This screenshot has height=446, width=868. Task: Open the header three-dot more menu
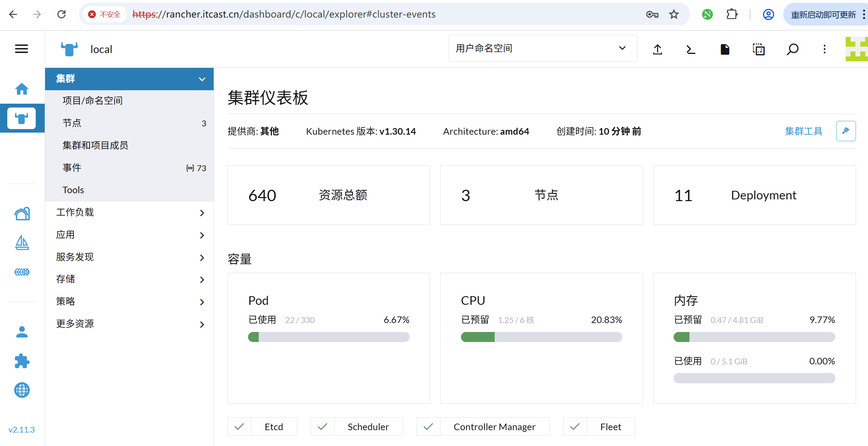pyautogui.click(x=825, y=49)
